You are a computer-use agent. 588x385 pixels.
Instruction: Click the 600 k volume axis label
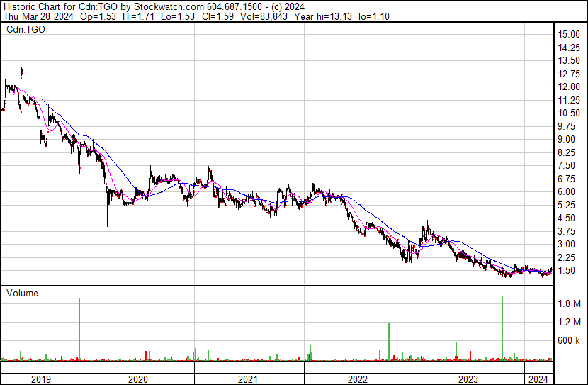tap(568, 341)
